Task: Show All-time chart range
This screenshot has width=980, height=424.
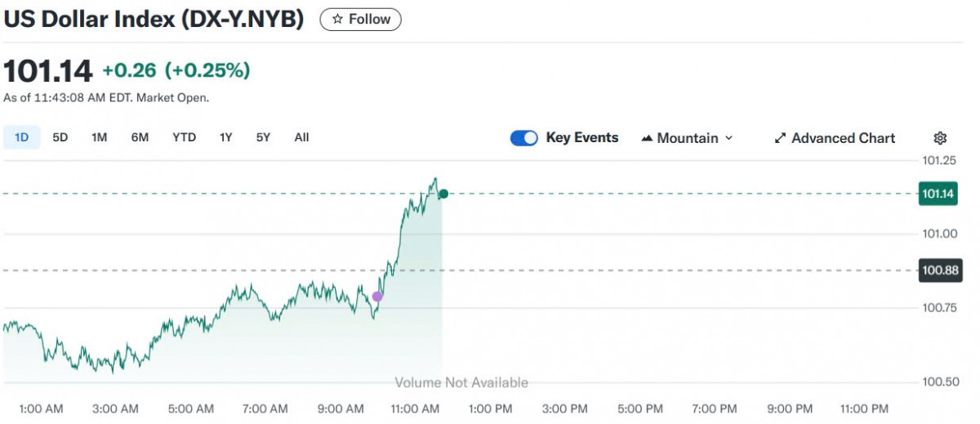Action: click(x=301, y=137)
